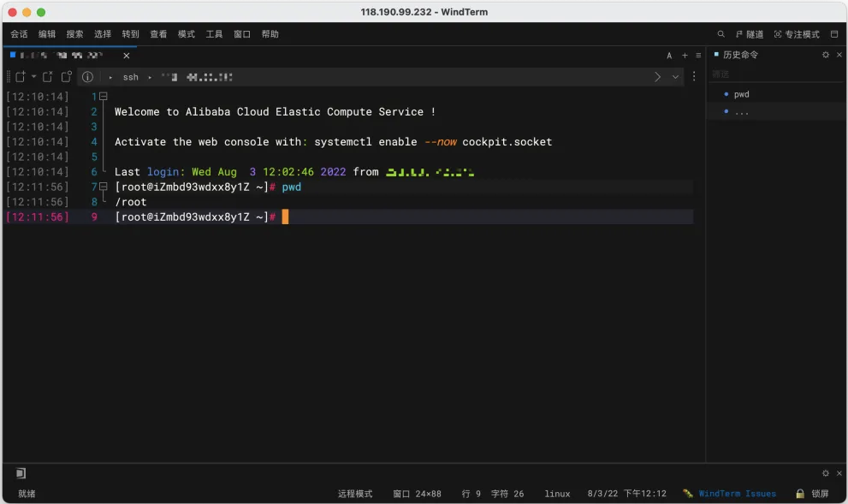Click the ssh breadcrumb segment
The width and height of the screenshot is (848, 504).
click(130, 77)
